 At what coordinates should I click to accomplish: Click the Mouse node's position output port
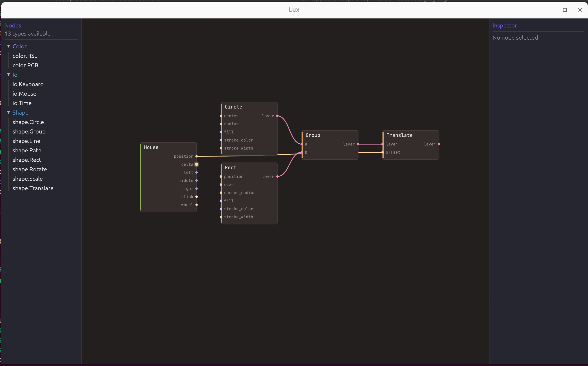[x=196, y=156]
